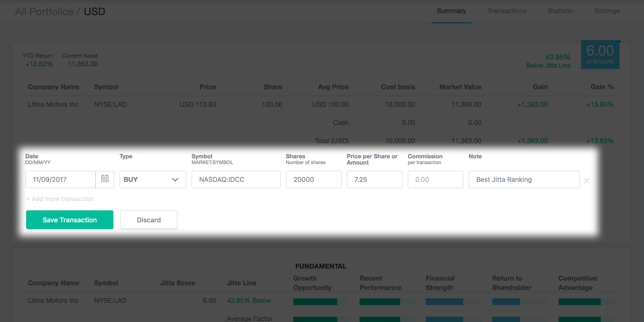
Task: Click the Avg Price column header
Action: (333, 87)
